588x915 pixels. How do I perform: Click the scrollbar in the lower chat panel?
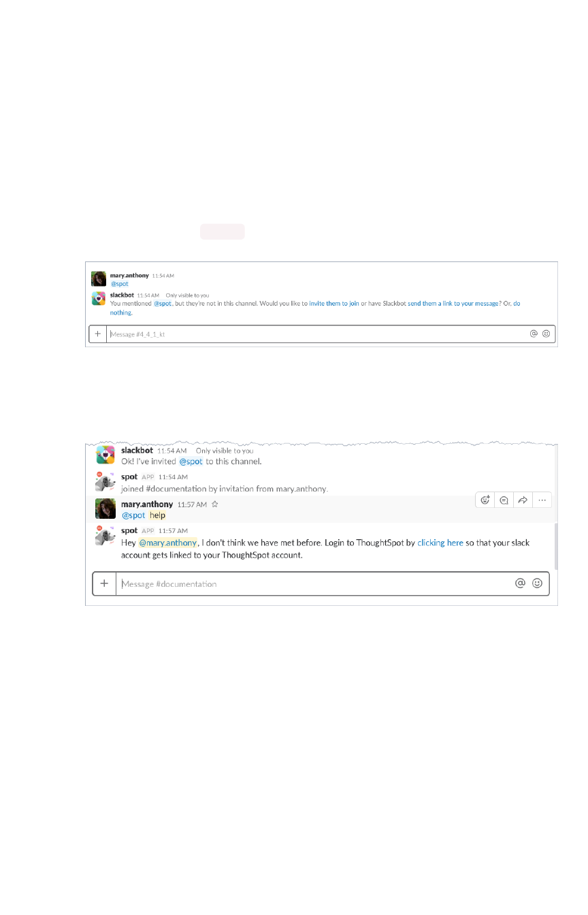pos(556,546)
